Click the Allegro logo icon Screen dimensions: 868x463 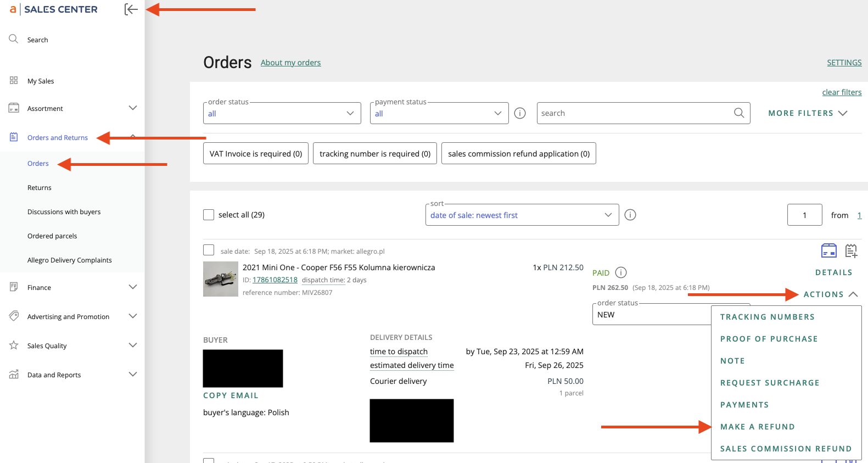pos(13,9)
